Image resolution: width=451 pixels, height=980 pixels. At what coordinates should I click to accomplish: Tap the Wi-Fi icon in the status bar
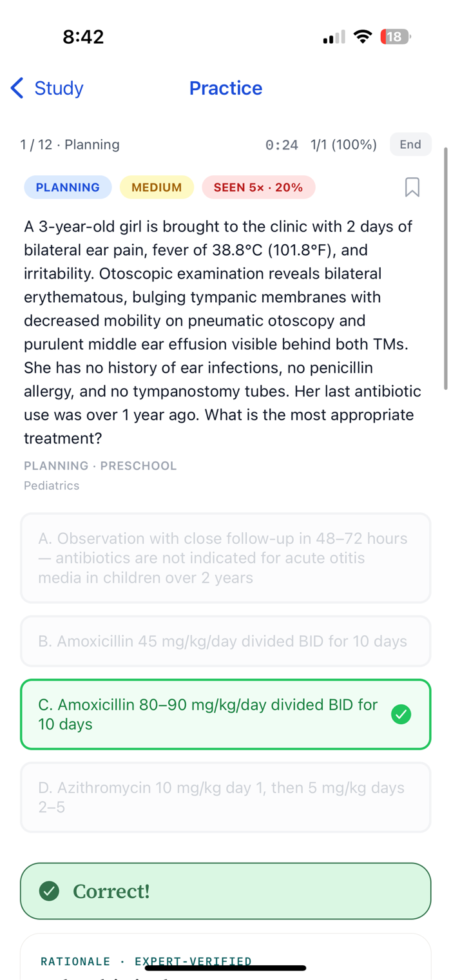(x=363, y=37)
